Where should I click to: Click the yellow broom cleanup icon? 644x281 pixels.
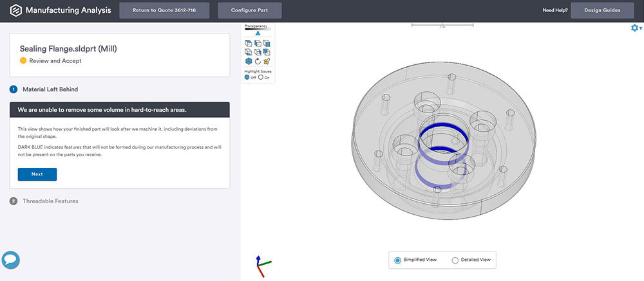pyautogui.click(x=267, y=61)
